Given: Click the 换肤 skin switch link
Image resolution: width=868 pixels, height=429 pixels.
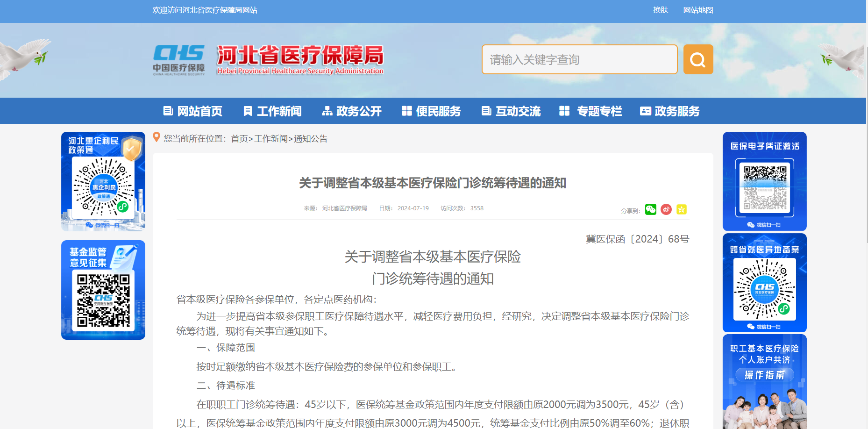Looking at the screenshot, I should click(x=661, y=10).
